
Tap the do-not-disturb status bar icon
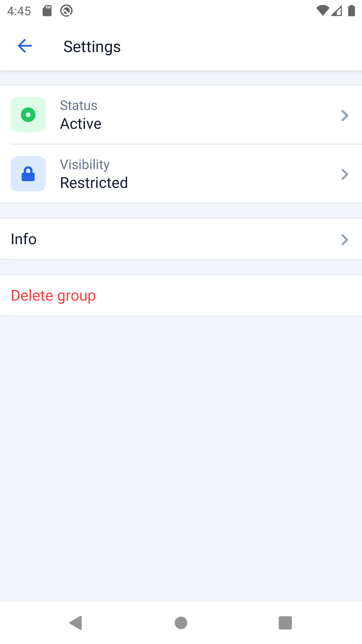coord(67,11)
